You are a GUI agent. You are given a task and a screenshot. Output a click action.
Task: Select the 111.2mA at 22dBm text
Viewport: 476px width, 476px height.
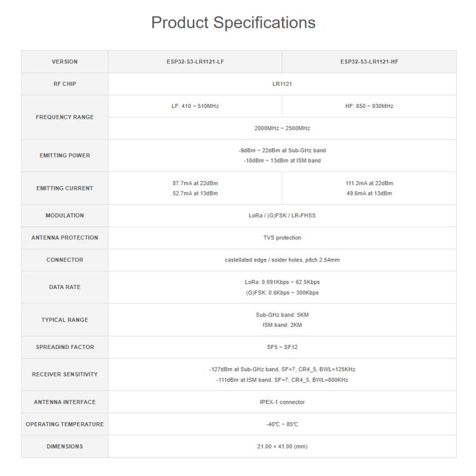369,183
